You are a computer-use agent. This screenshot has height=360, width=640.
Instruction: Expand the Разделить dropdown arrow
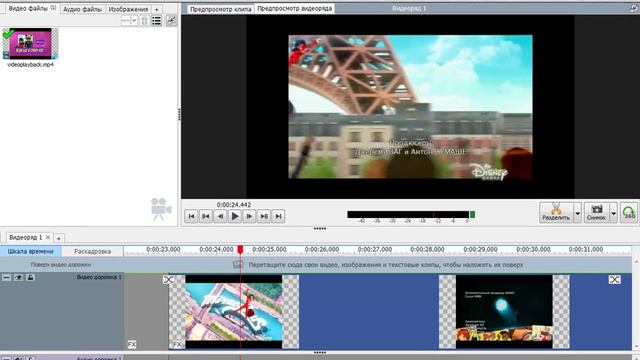[x=577, y=213]
